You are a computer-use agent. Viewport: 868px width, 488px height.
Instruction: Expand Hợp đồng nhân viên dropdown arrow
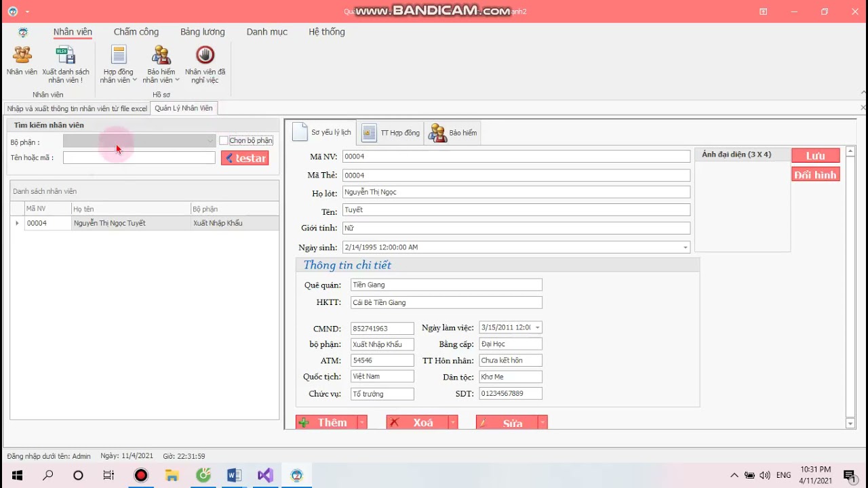[134, 80]
